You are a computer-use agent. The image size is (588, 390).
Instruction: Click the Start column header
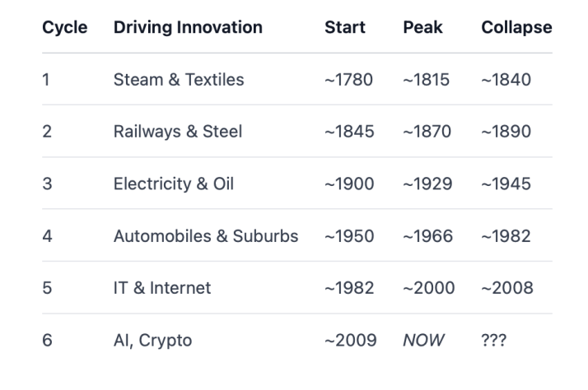(x=344, y=27)
